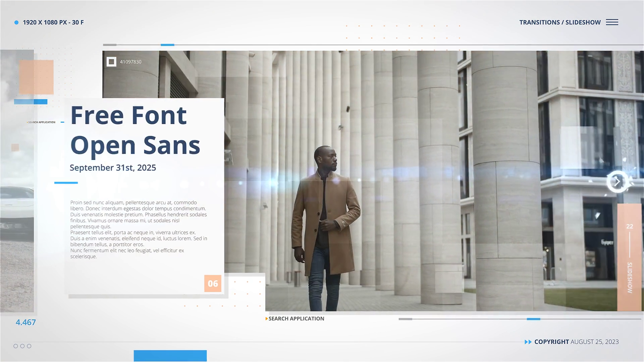Click the Free Font Open Sans heading
This screenshot has width=644, height=362.
tap(135, 130)
